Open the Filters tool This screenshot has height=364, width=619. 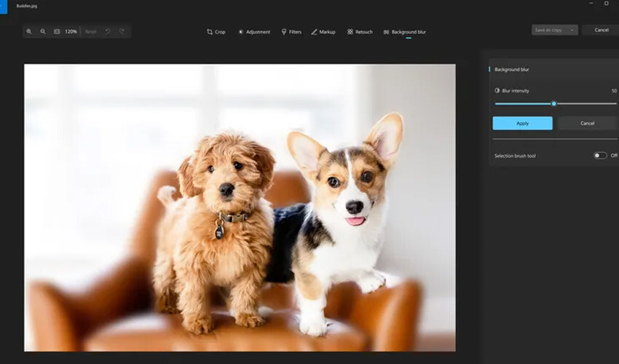(x=291, y=32)
